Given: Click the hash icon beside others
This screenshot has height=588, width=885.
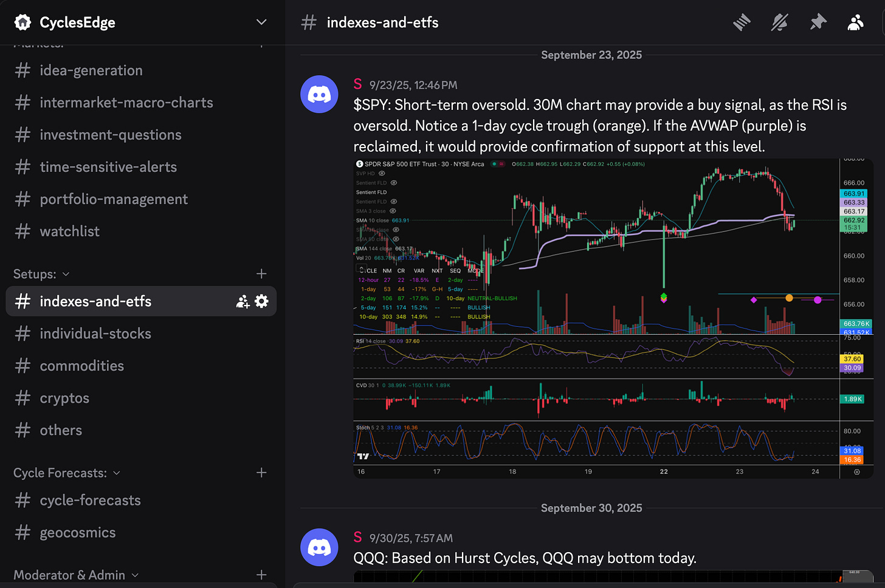Looking at the screenshot, I should (22, 430).
